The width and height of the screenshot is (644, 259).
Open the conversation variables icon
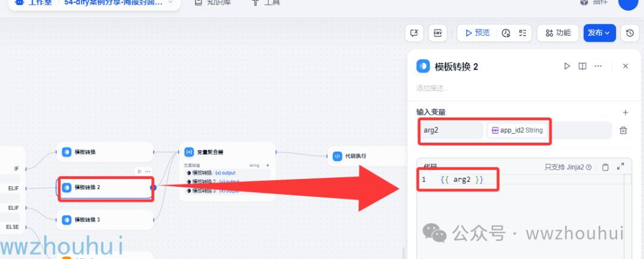pyautogui.click(x=414, y=33)
